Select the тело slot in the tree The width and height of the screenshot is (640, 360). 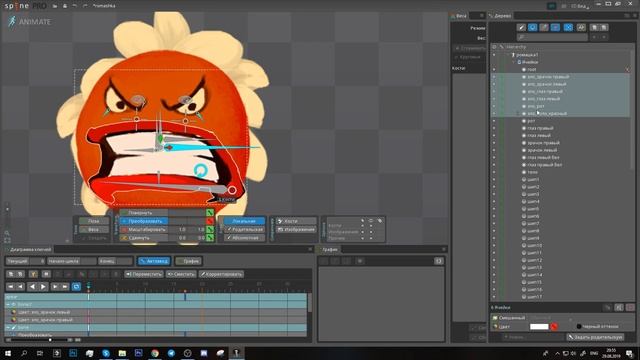coord(532,172)
